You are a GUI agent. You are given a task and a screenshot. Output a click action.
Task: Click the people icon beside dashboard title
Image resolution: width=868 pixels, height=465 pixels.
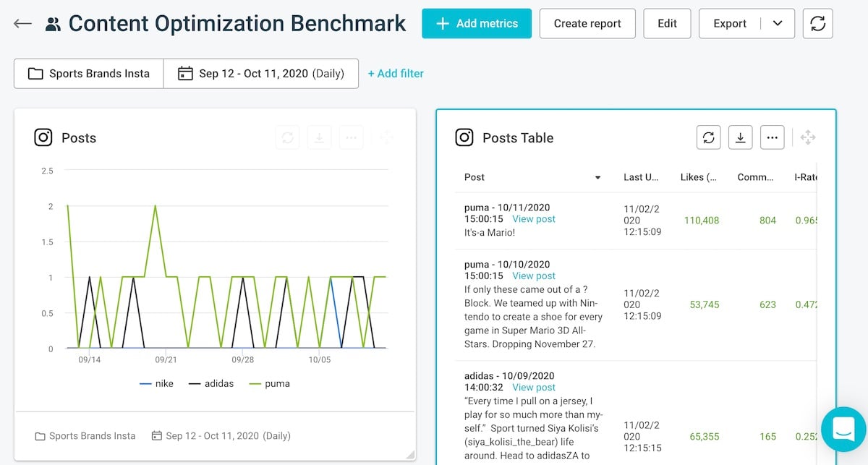53,24
